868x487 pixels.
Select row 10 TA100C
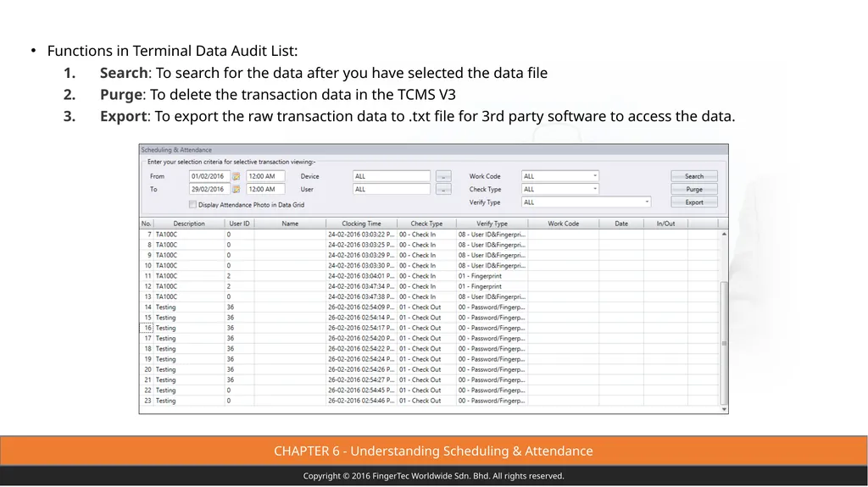coord(429,266)
